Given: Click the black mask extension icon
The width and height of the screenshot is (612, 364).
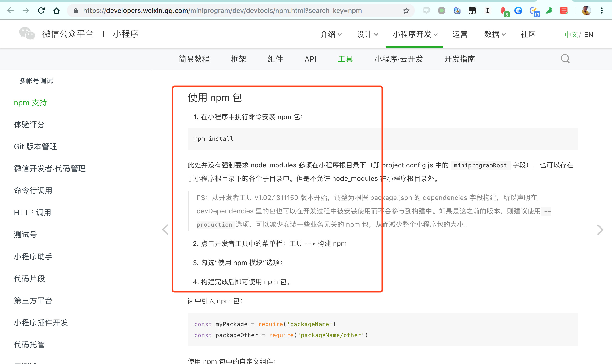Looking at the screenshot, I should tap(472, 11).
